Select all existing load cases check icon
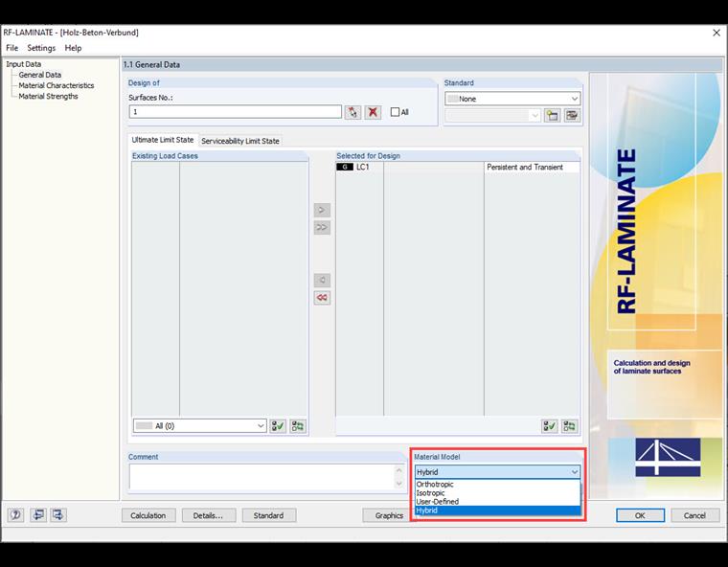The width and height of the screenshot is (728, 567). tap(278, 426)
